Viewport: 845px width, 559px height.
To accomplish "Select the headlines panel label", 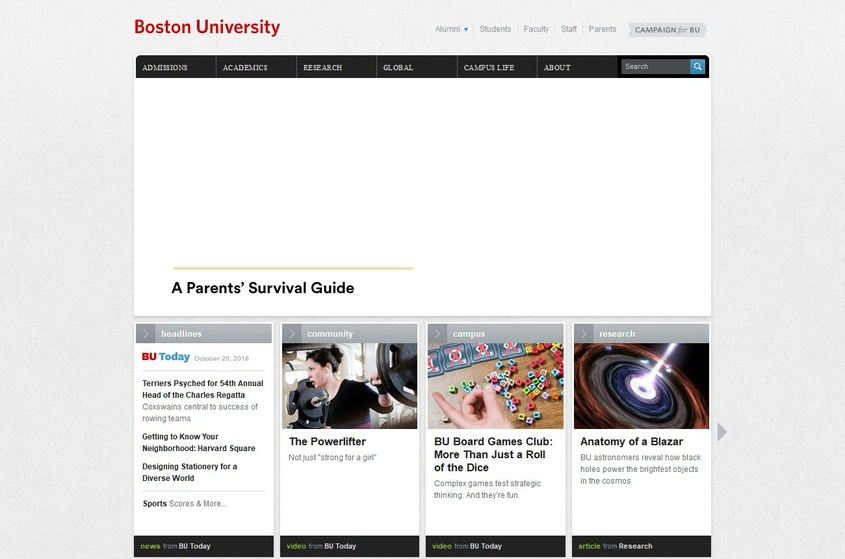I will click(181, 334).
